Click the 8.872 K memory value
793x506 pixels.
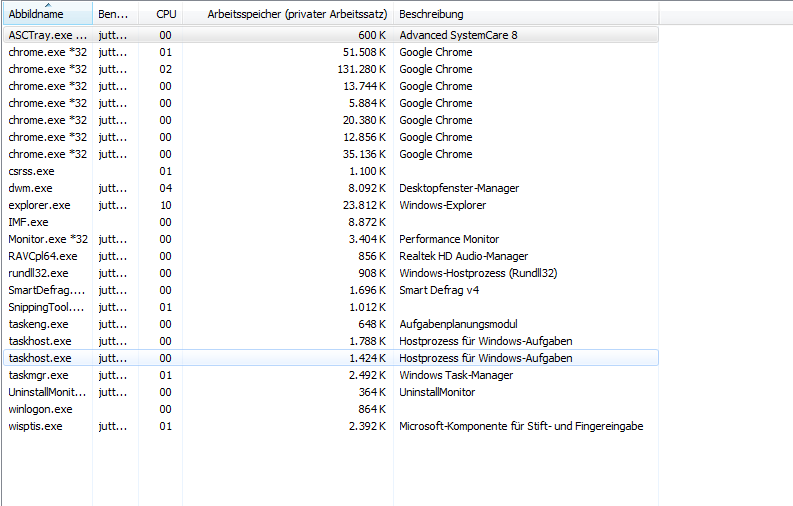click(367, 222)
